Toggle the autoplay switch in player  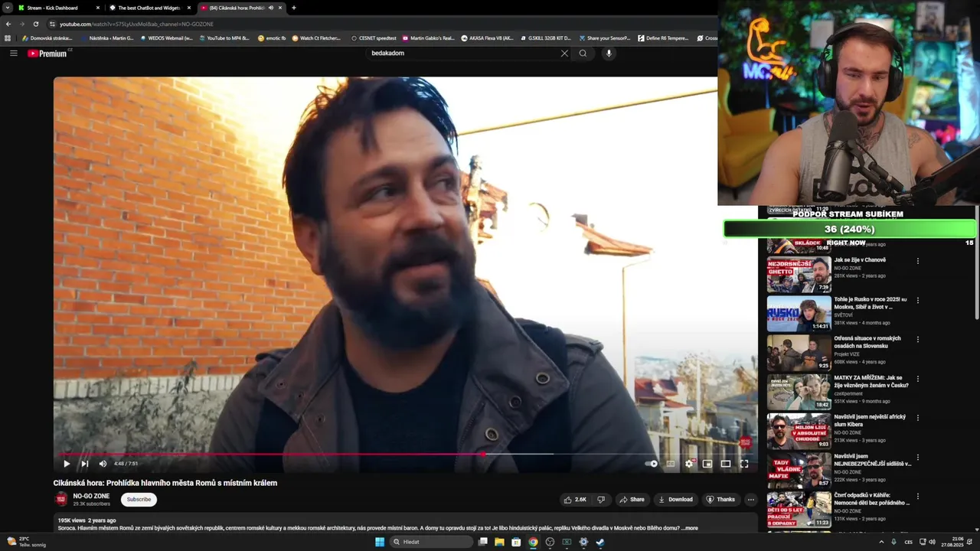click(x=652, y=464)
